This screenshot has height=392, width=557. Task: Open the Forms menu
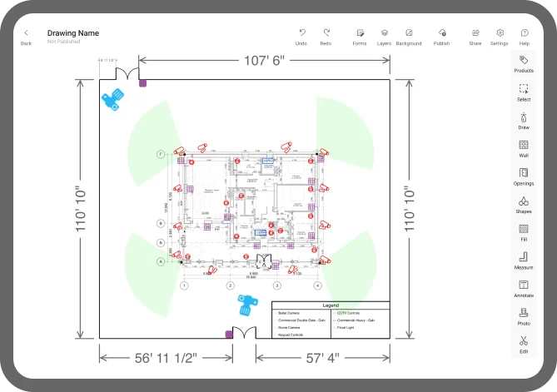pyautogui.click(x=360, y=37)
